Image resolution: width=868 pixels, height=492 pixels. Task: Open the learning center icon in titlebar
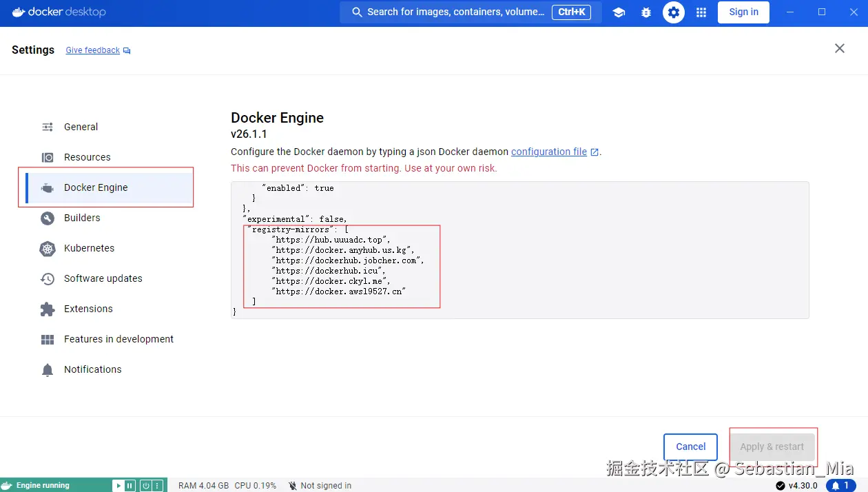[619, 12]
